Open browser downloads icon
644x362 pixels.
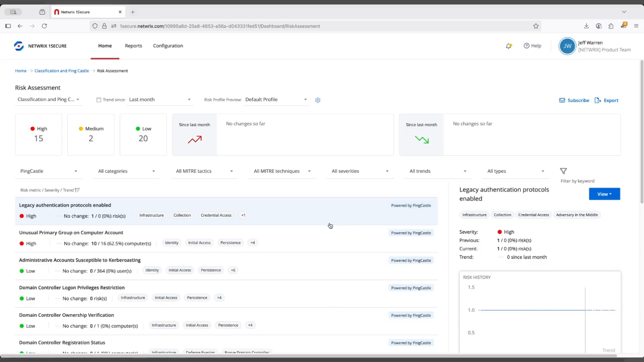pyautogui.click(x=586, y=26)
